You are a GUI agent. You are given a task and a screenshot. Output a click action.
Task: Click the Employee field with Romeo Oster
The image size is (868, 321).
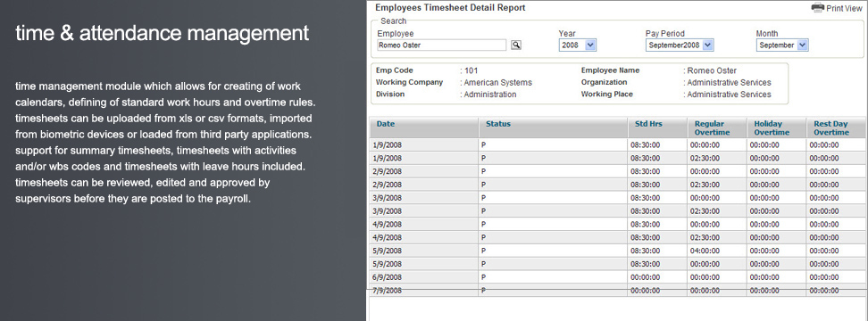pyautogui.click(x=442, y=45)
